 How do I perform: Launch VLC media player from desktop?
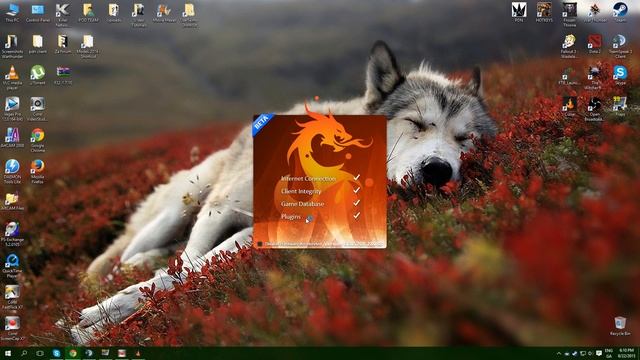(12, 78)
